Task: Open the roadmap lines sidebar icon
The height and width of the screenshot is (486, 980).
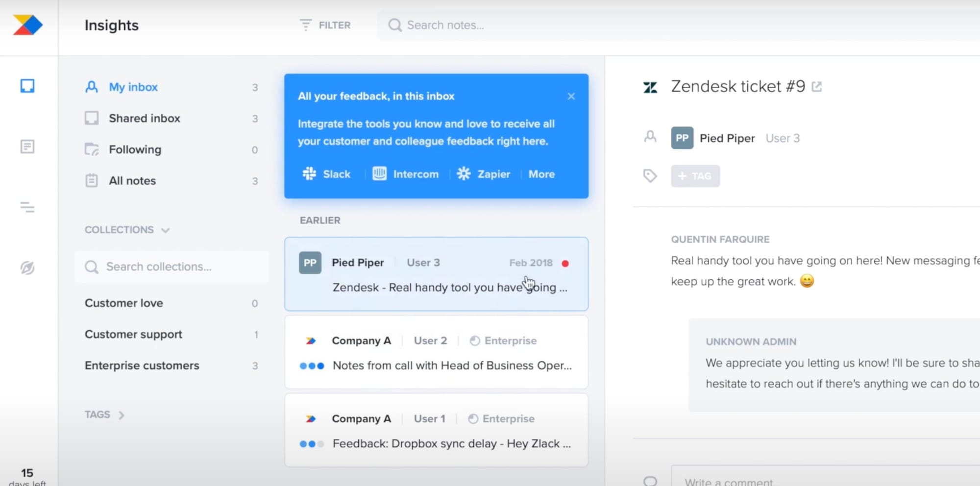Action: coord(27,207)
